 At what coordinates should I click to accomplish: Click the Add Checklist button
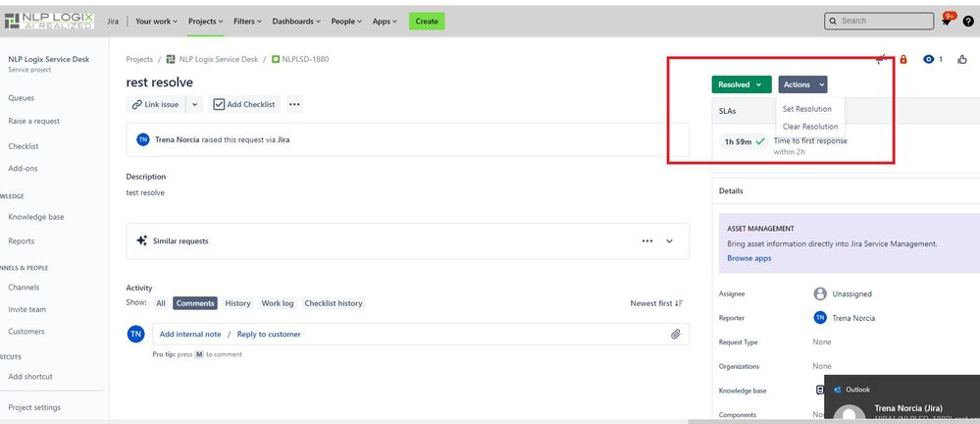click(x=244, y=104)
